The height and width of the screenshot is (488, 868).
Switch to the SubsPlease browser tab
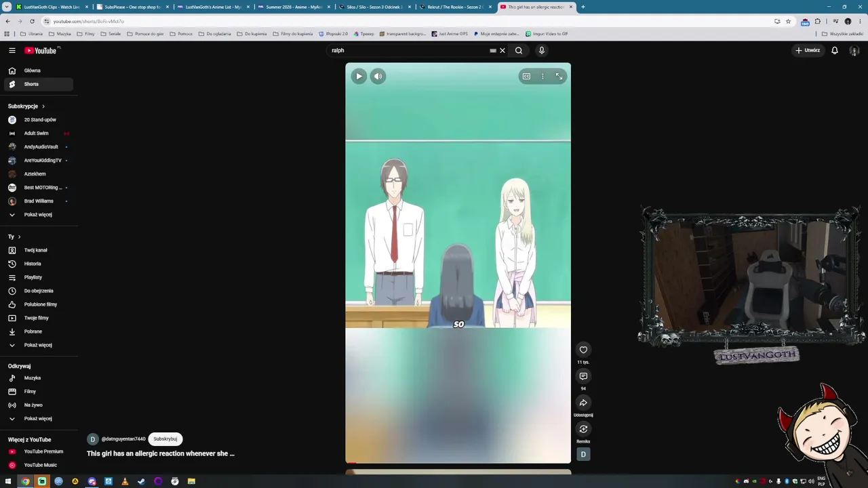pyautogui.click(x=132, y=7)
